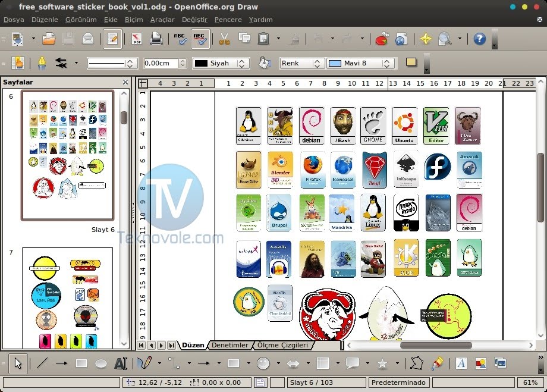Export directly as PDF icon
Viewport: 547px width, 392px height.
pyautogui.click(x=136, y=39)
